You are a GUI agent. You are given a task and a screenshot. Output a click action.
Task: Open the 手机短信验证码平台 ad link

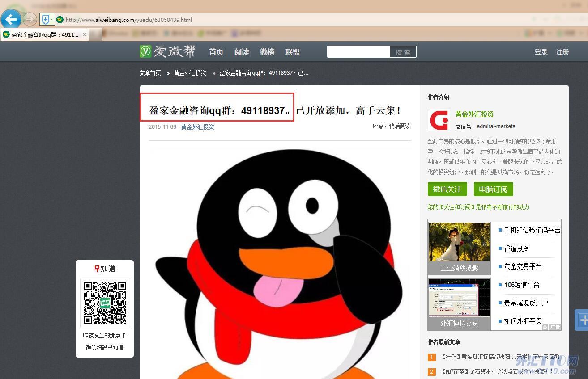pyautogui.click(x=532, y=230)
